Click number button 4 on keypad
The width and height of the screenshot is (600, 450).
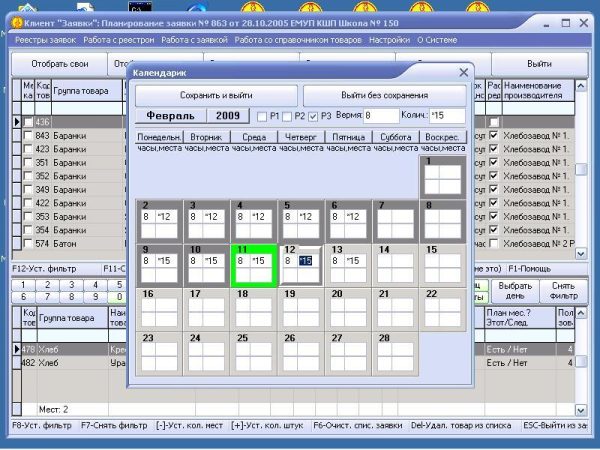(95, 285)
